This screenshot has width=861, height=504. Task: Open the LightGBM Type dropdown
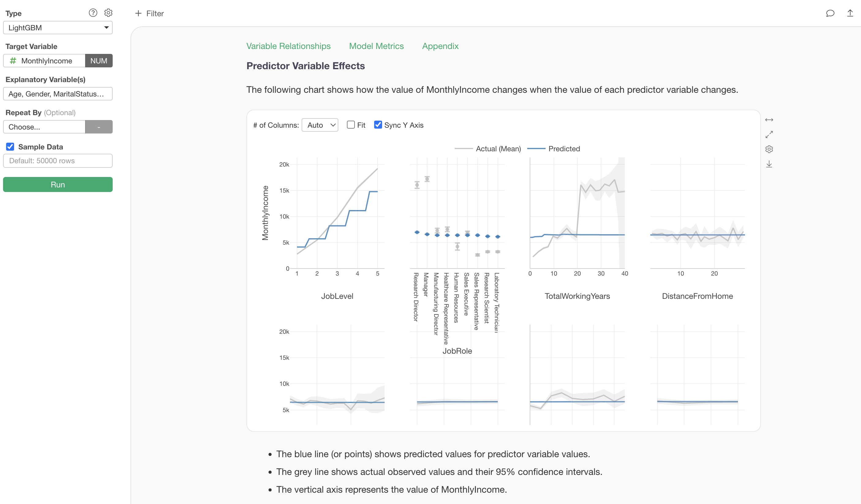58,28
